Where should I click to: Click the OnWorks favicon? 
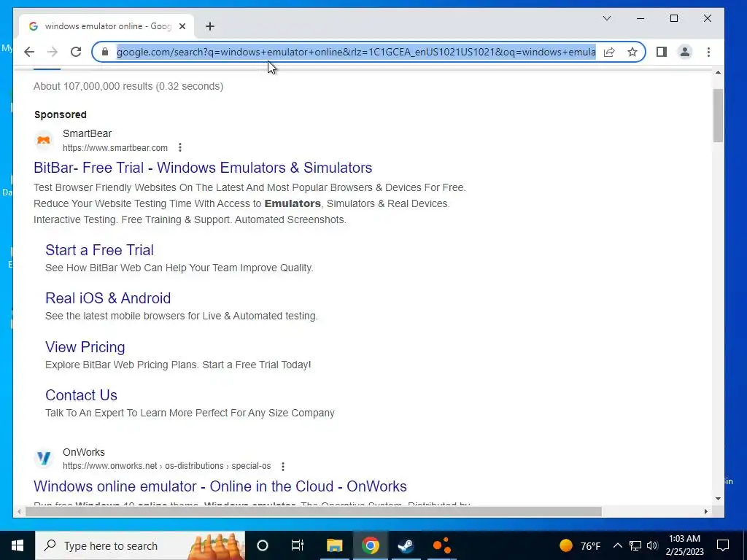(x=44, y=458)
